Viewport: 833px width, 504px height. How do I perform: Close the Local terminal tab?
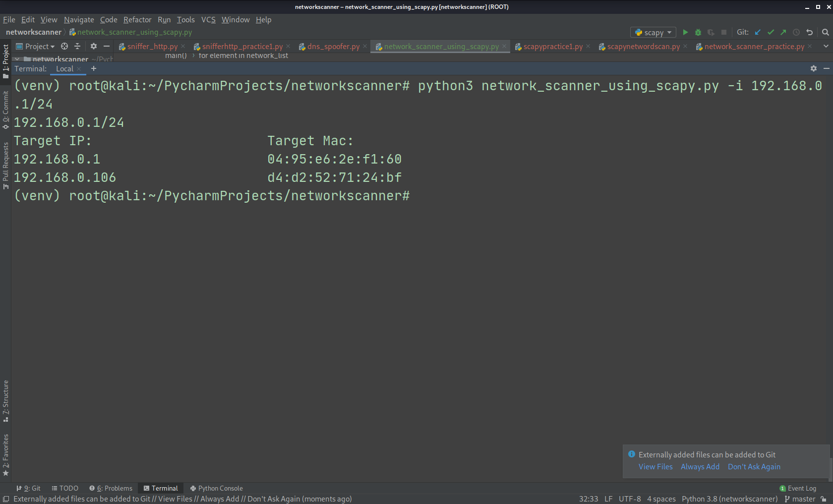click(x=79, y=69)
